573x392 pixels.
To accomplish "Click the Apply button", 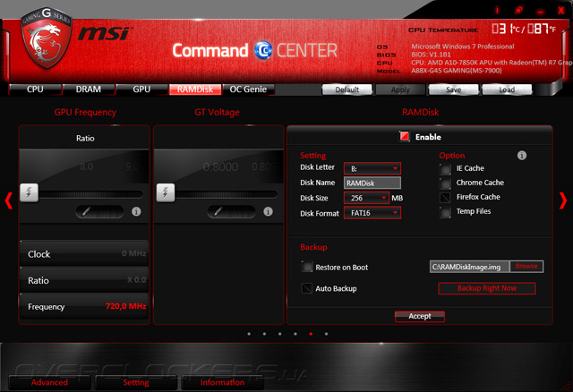I will [400, 89].
